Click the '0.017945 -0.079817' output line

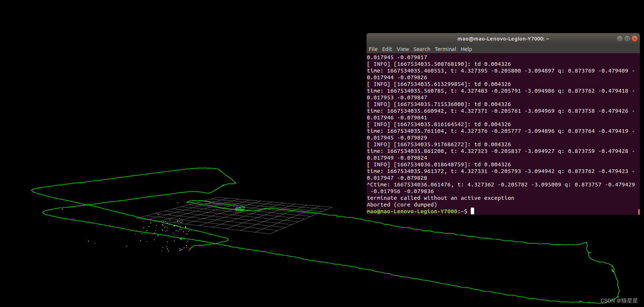[397, 57]
